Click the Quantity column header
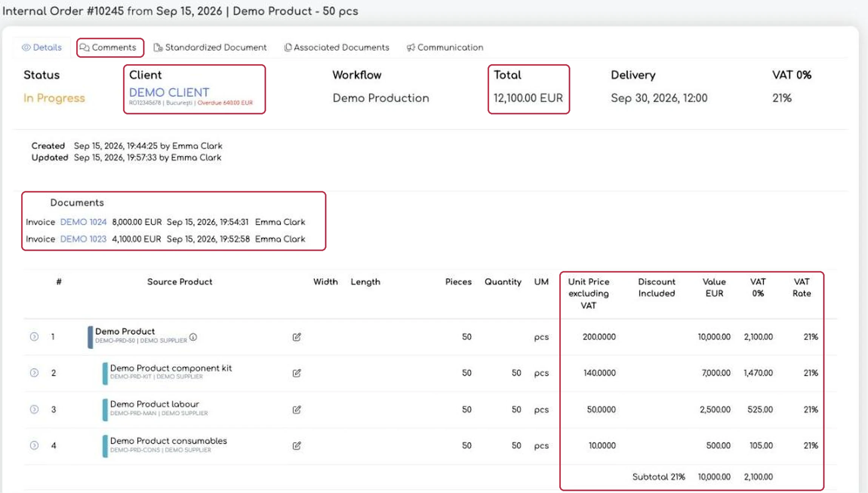This screenshot has width=868, height=493. 503,282
